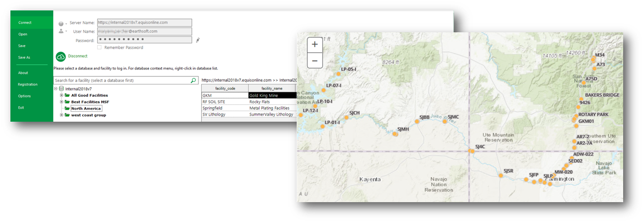Click the clear password eraser icon
This screenshot has height=223, width=644.
(198, 40)
